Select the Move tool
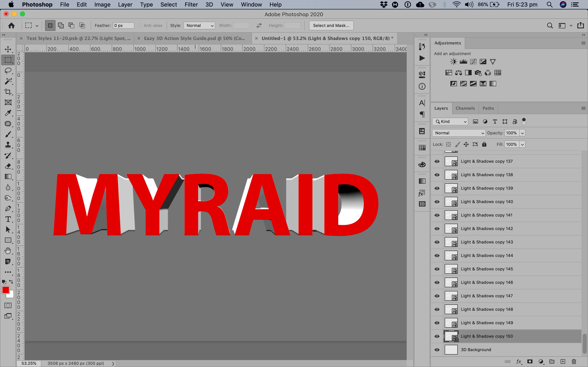Screen dimensions: 588x367 8,49
